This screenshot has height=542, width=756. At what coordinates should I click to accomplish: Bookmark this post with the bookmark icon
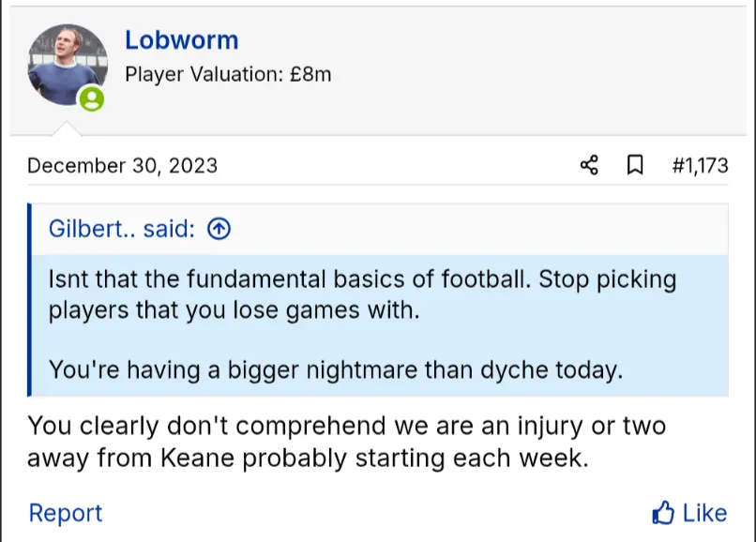click(635, 166)
